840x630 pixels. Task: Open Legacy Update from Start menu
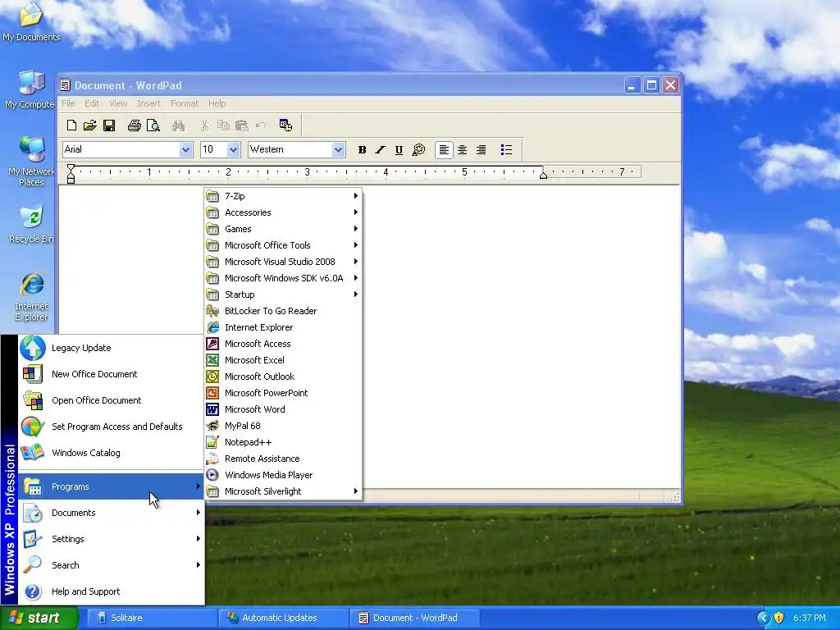(x=111, y=348)
